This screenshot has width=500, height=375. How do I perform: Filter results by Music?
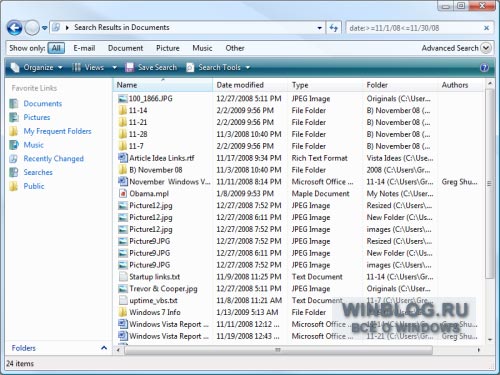(202, 48)
